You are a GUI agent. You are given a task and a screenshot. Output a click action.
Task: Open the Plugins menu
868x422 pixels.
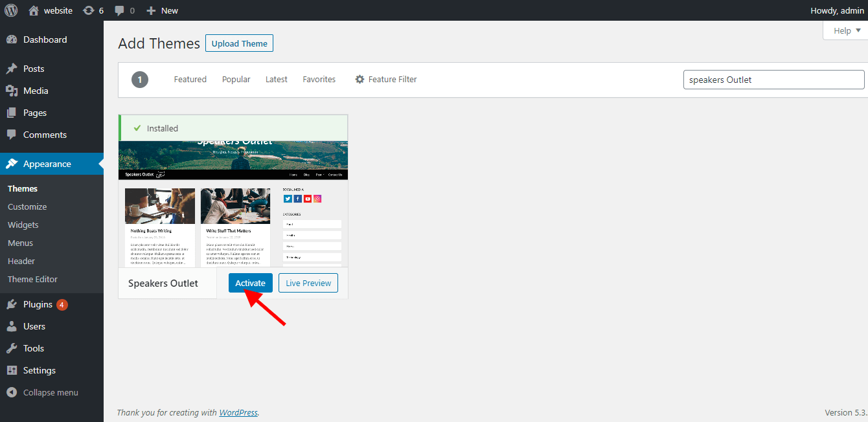(52, 304)
